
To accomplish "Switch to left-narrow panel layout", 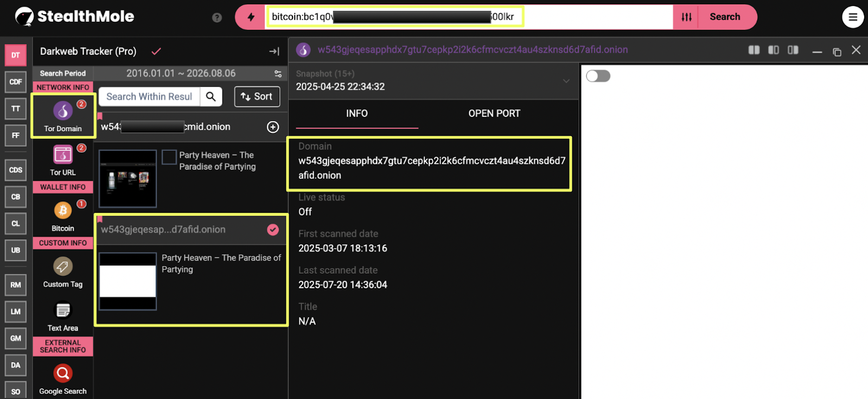I will pyautogui.click(x=774, y=50).
